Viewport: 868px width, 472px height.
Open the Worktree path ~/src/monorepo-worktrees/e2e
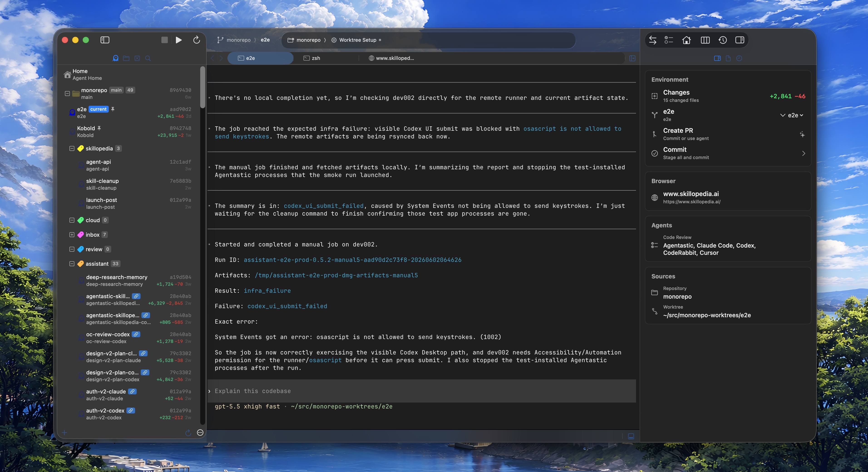click(728, 312)
